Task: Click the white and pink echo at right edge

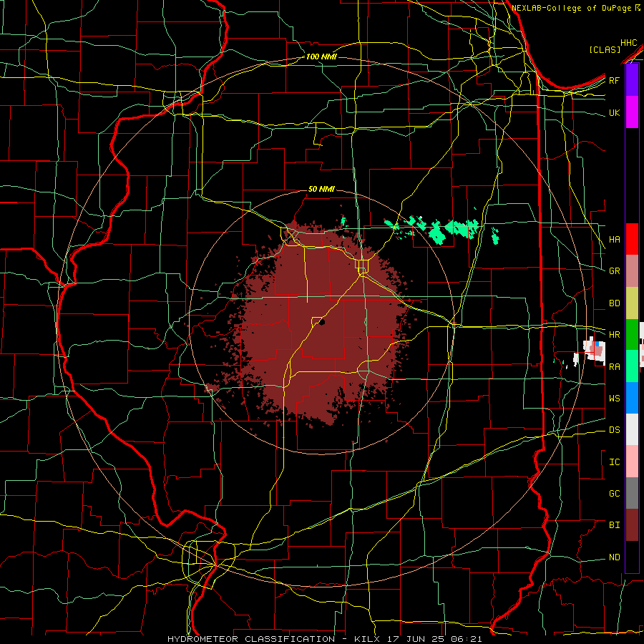Action: tap(594, 350)
